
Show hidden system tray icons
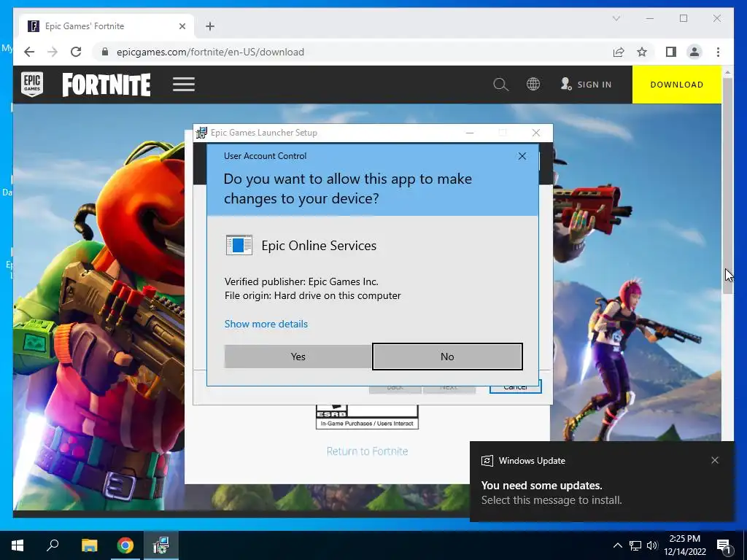[617, 545]
